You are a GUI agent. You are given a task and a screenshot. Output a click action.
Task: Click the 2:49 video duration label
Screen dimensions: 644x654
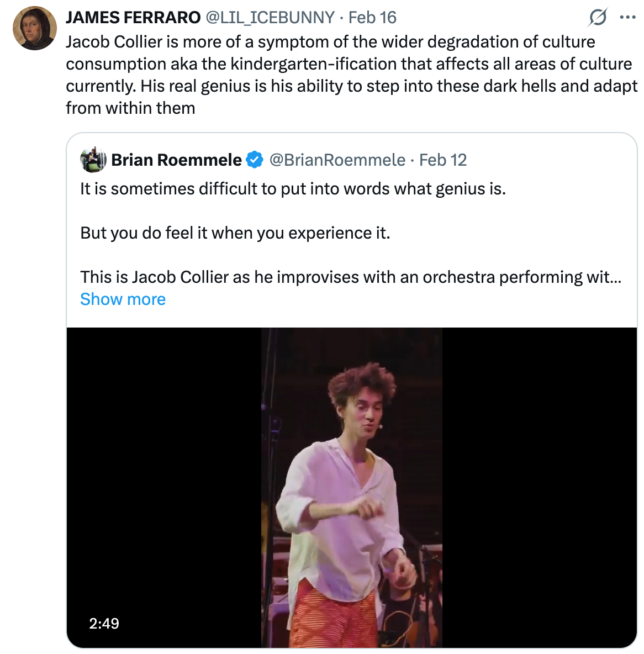pos(104,624)
